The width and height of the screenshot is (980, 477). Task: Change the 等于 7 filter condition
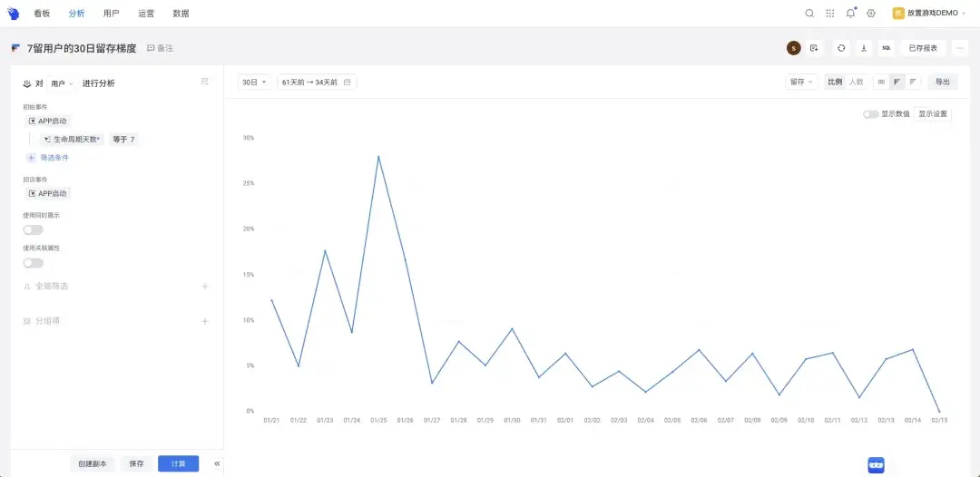(x=123, y=140)
